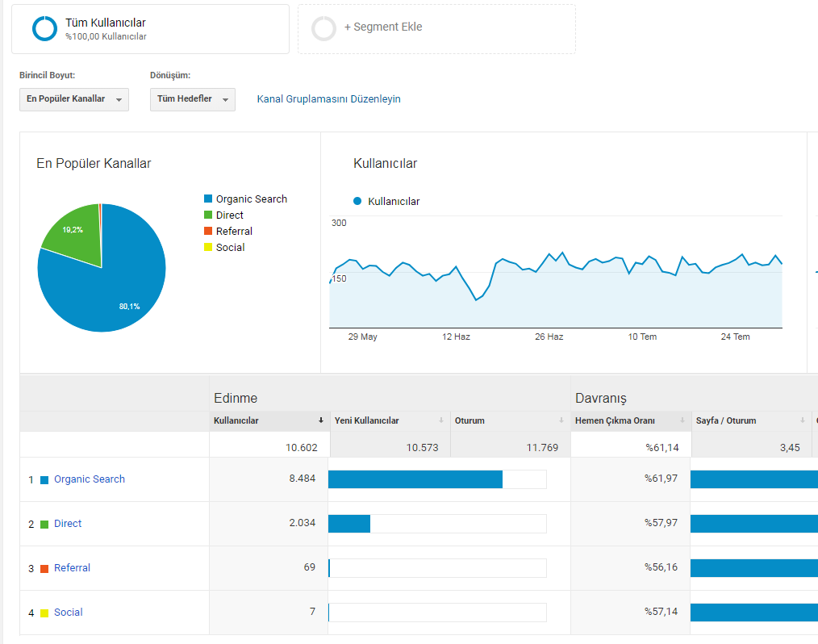This screenshot has height=644, width=818.
Task: Sort by Yeni Kullanıcılar column arrow
Action: (441, 420)
